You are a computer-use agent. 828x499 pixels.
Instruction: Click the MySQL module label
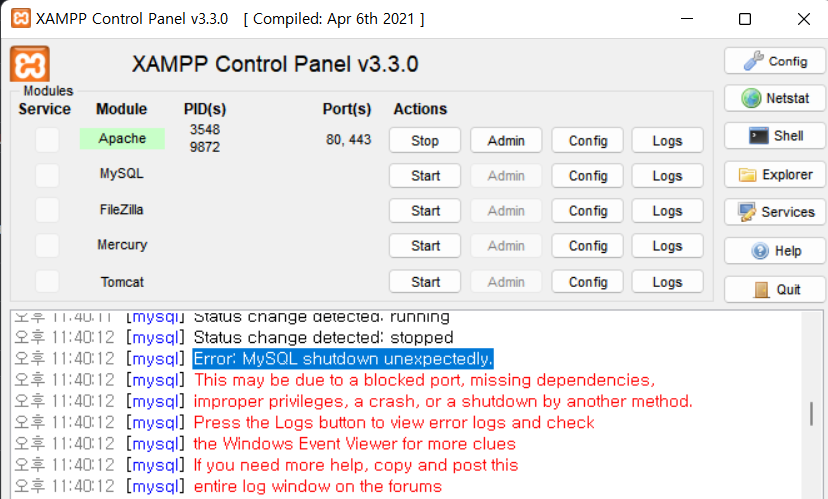[x=122, y=174]
